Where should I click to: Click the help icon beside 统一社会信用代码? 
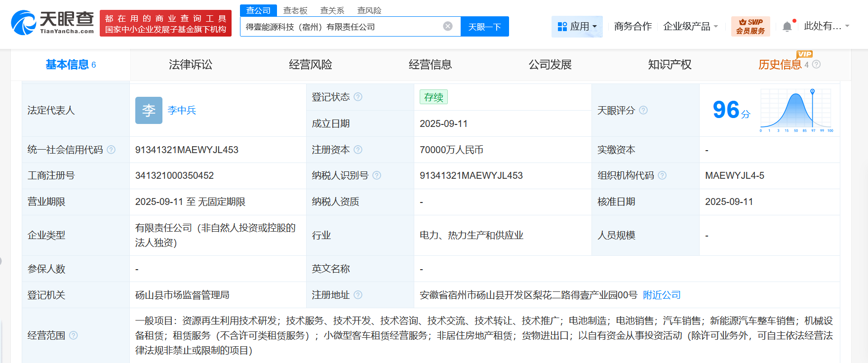tap(111, 150)
